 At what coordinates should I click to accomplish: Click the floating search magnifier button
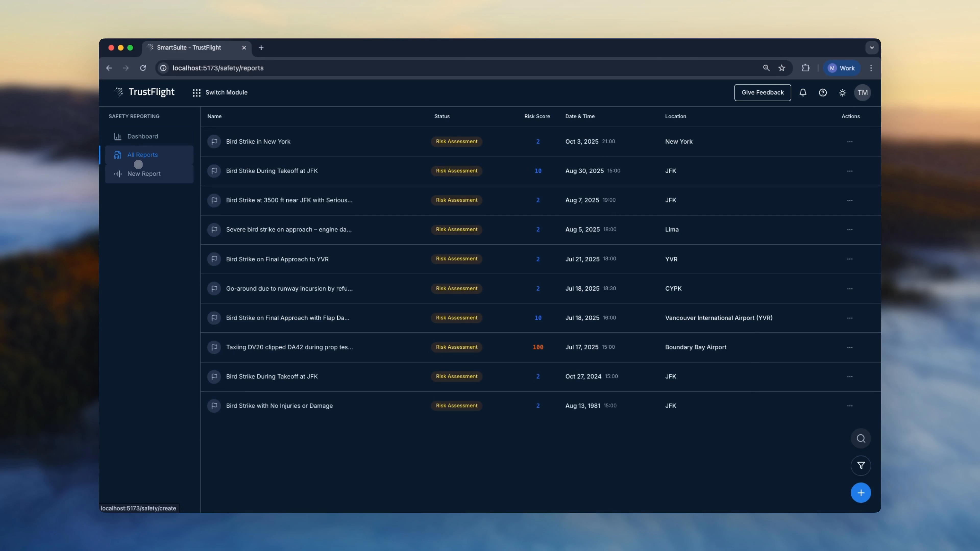click(861, 439)
